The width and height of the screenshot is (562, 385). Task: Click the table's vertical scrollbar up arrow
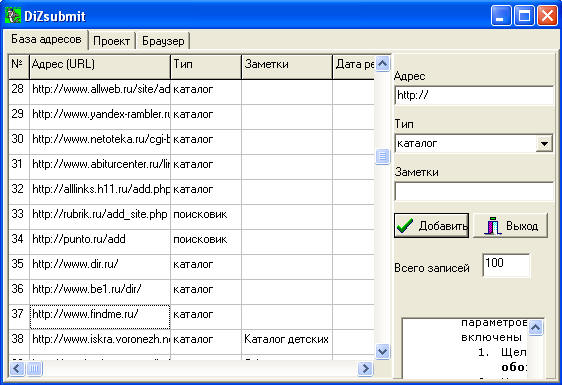(x=382, y=64)
